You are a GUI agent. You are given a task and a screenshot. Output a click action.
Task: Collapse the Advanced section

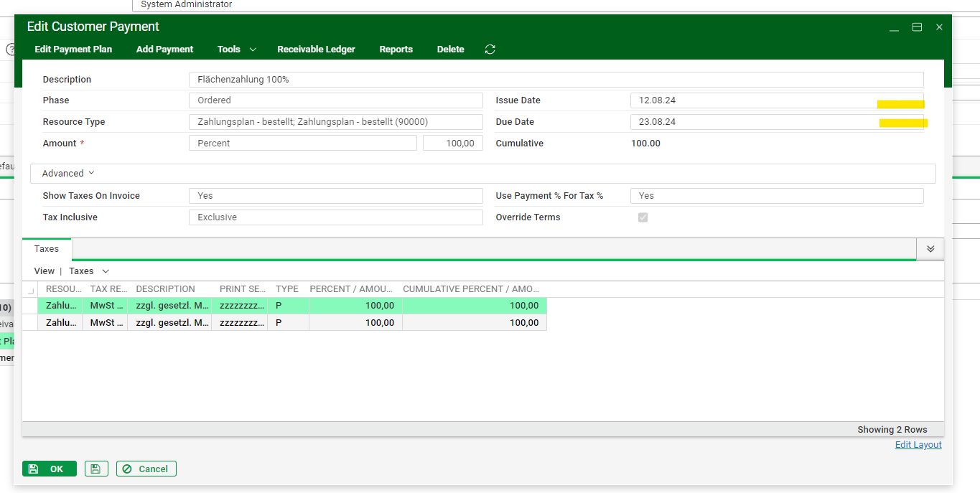click(x=68, y=174)
